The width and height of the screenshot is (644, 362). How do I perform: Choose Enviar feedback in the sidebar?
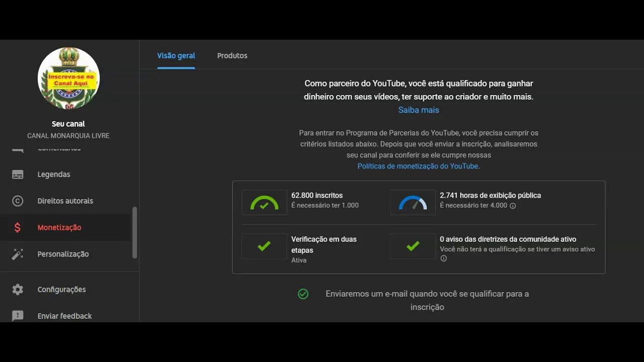tap(64, 316)
